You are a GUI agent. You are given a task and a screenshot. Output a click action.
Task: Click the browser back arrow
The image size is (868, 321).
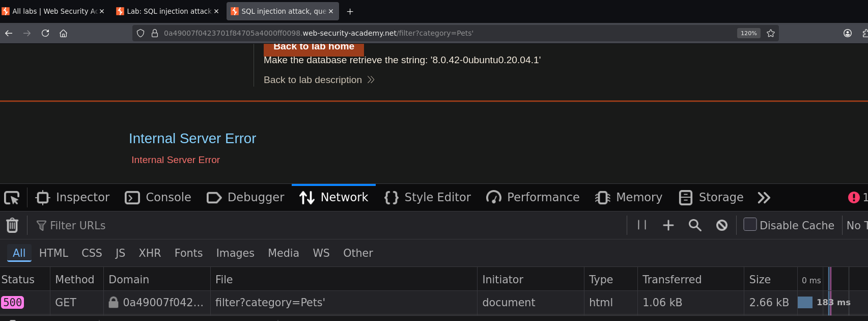coord(9,33)
